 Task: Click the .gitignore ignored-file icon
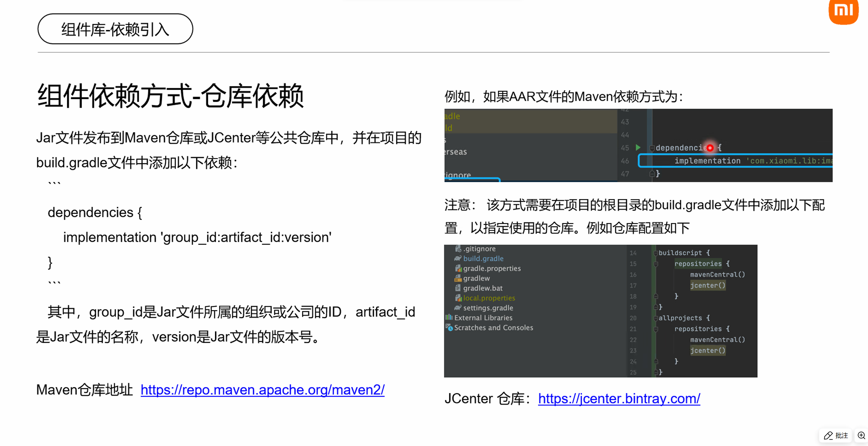[x=458, y=249]
